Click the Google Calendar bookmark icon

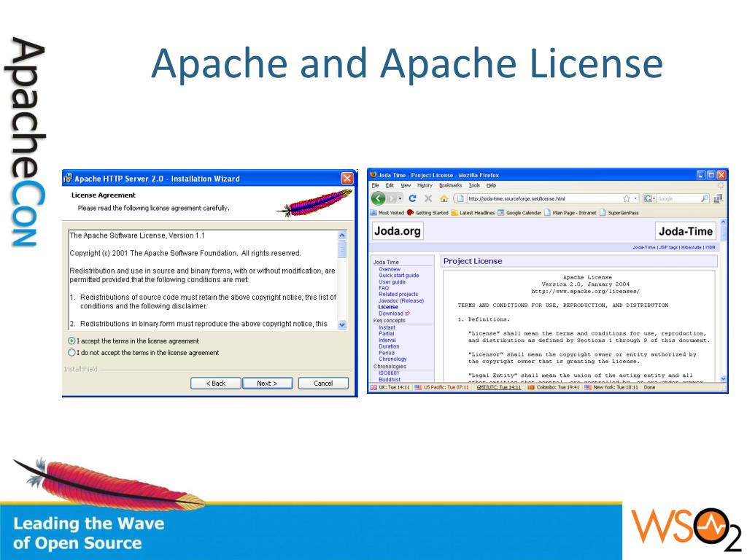[x=500, y=212]
